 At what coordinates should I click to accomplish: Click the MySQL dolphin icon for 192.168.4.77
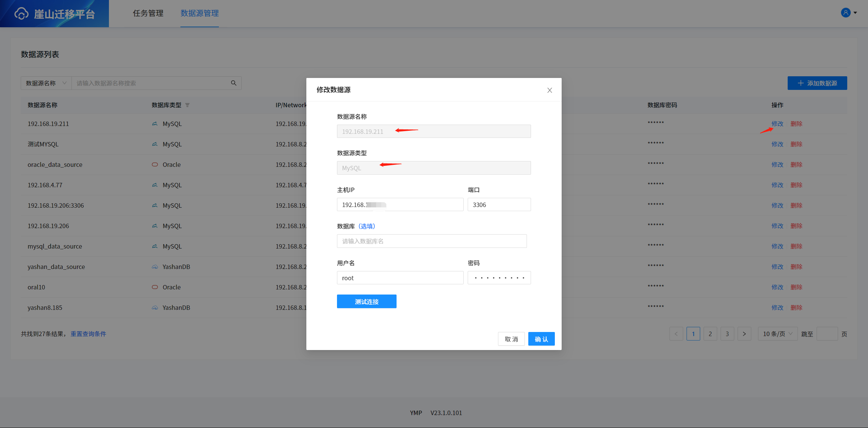pyautogui.click(x=155, y=185)
